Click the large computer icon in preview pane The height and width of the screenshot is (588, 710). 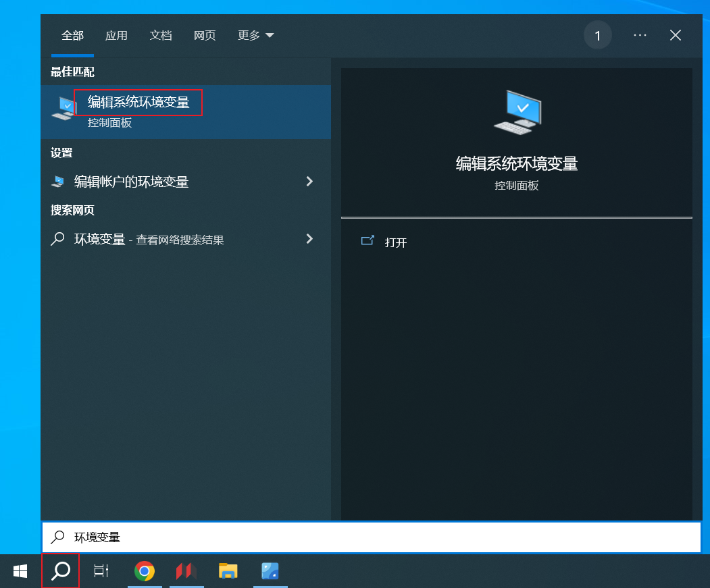pyautogui.click(x=517, y=112)
